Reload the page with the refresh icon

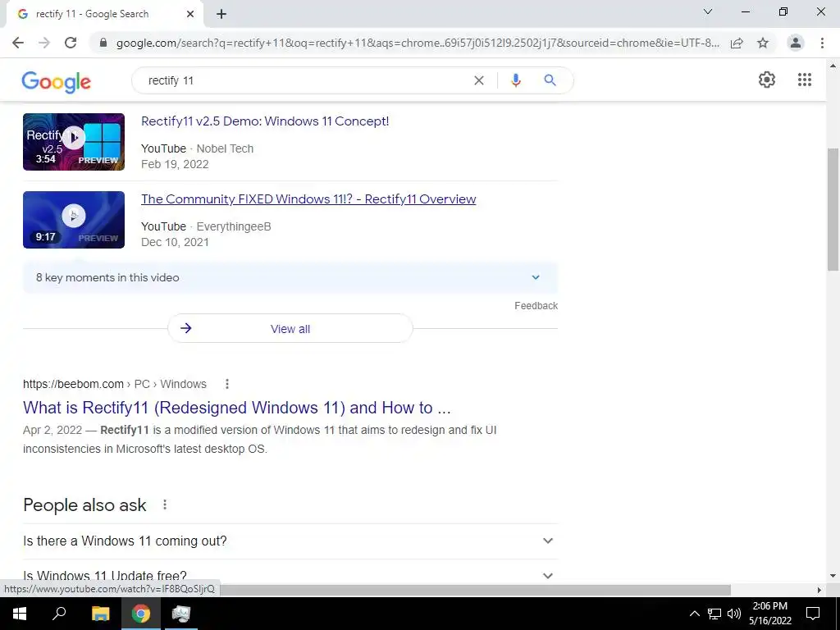coord(71,43)
